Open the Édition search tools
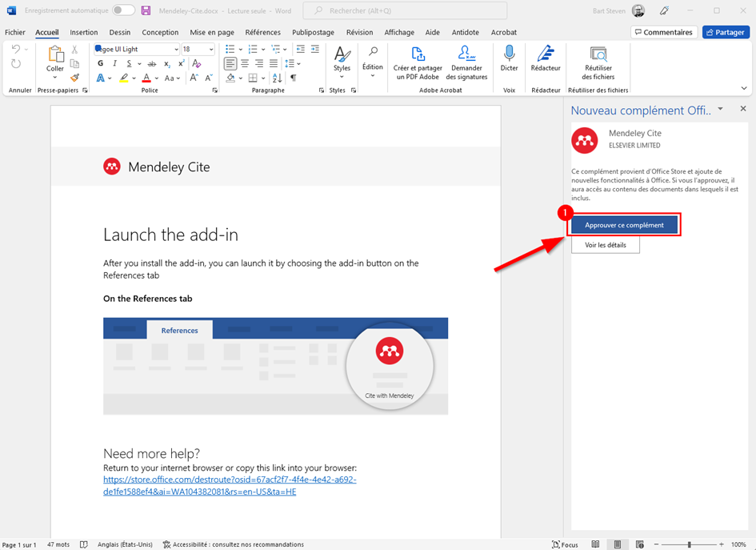The width and height of the screenshot is (756, 550). pyautogui.click(x=373, y=62)
